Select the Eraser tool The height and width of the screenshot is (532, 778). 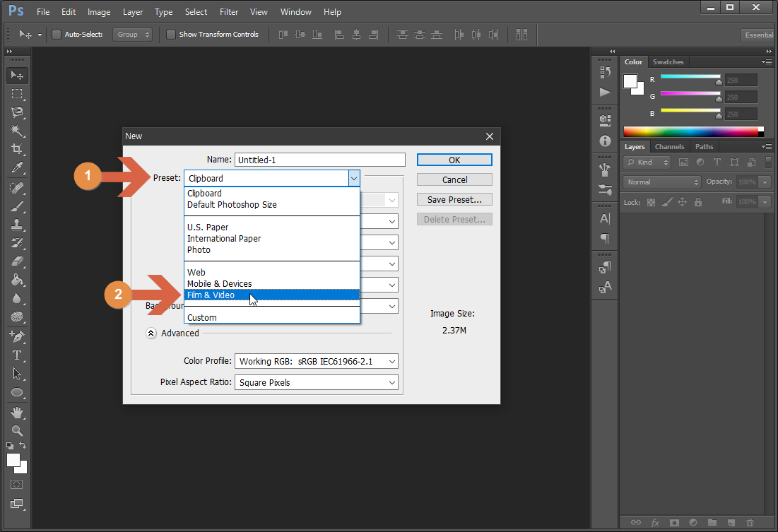[x=17, y=261]
